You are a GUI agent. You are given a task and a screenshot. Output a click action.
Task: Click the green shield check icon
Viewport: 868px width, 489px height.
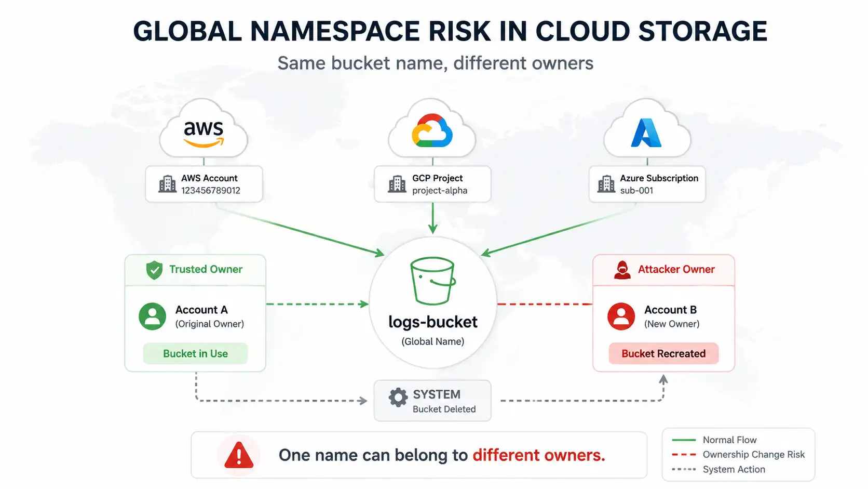[154, 270]
